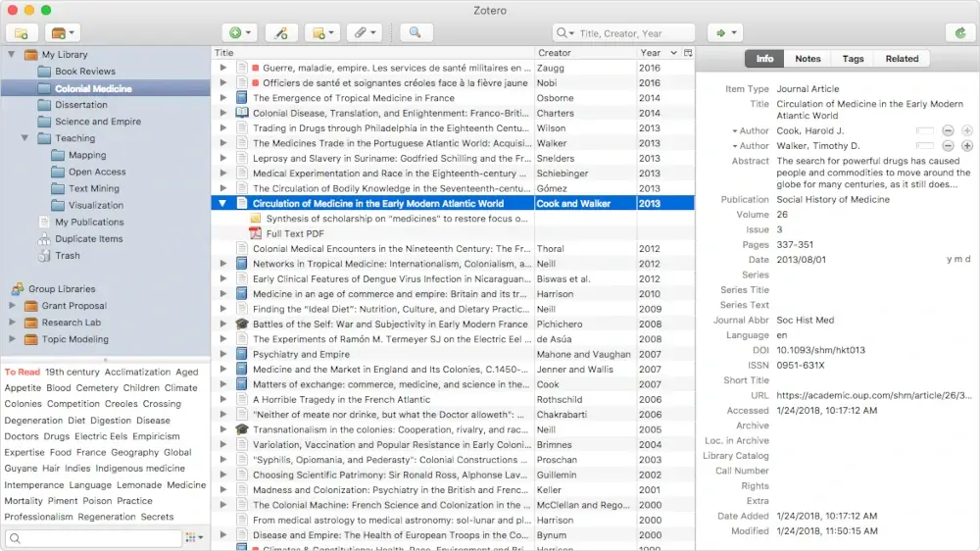This screenshot has height=551, width=980.
Task: Click the Group Libraries header icon
Action: 18,289
